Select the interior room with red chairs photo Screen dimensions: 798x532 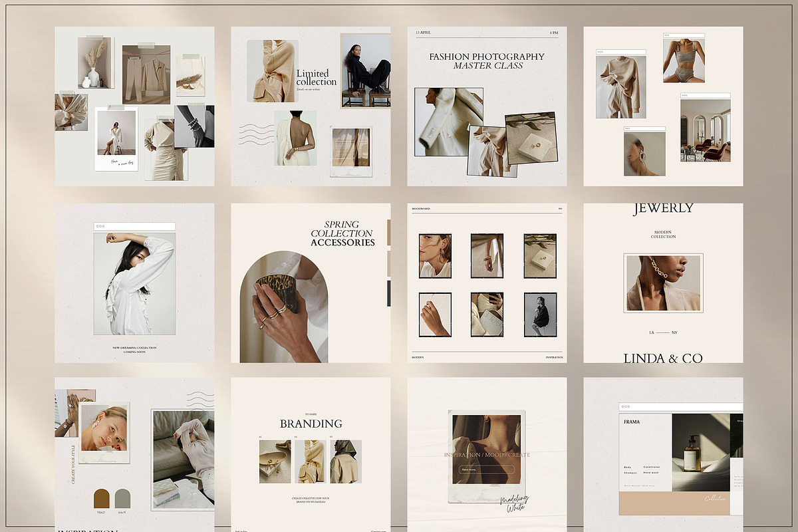[x=705, y=130]
